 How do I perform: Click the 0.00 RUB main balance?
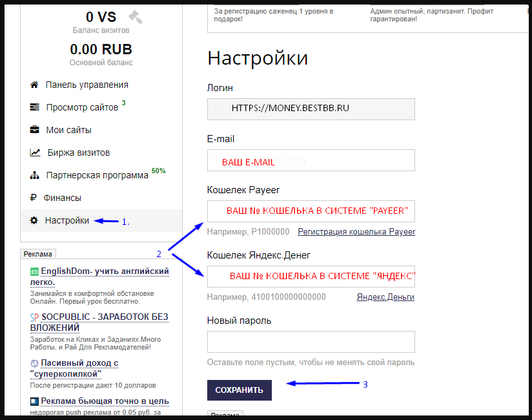click(101, 49)
